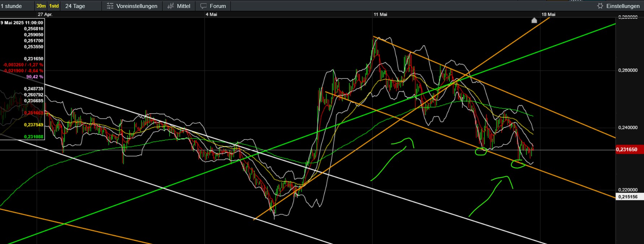Click the '9 Mai 2025 11:00:00' timestamp

coord(22,23)
